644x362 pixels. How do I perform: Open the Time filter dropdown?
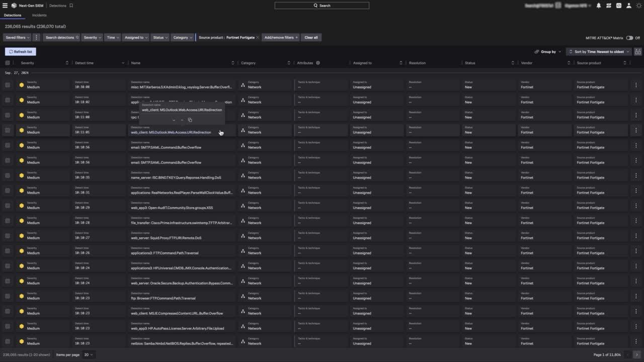(x=113, y=37)
